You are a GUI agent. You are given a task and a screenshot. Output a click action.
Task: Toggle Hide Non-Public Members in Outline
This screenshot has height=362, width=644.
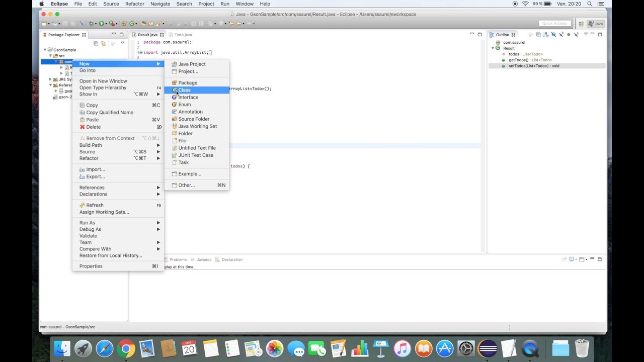tap(569, 35)
